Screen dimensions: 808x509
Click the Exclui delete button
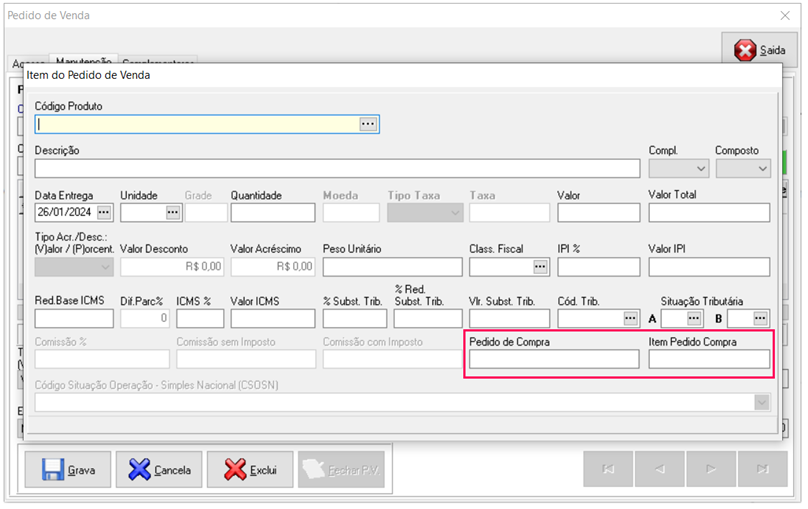tap(251, 469)
